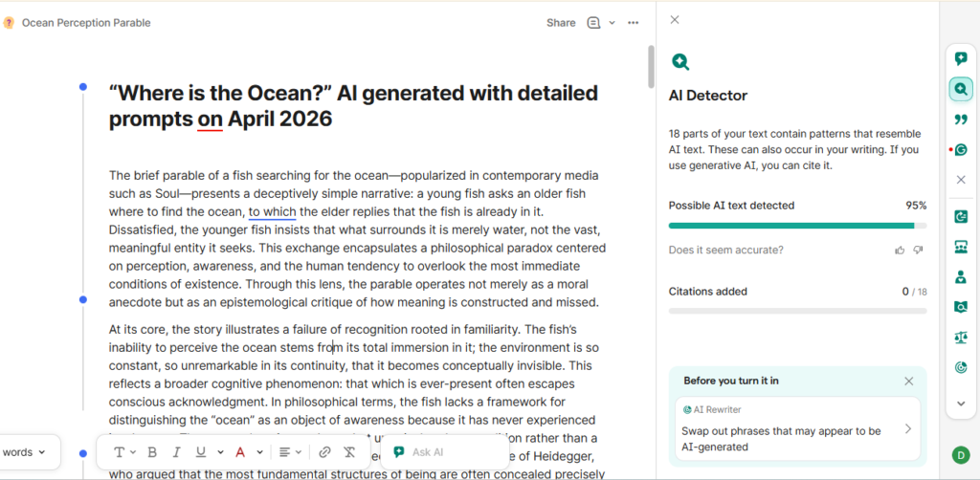This screenshot has width=980, height=480.
Task: Open the green D profile avatar
Action: (x=961, y=455)
